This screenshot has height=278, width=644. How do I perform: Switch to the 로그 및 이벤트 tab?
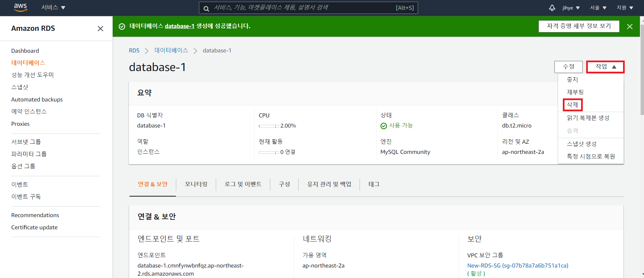tap(243, 184)
